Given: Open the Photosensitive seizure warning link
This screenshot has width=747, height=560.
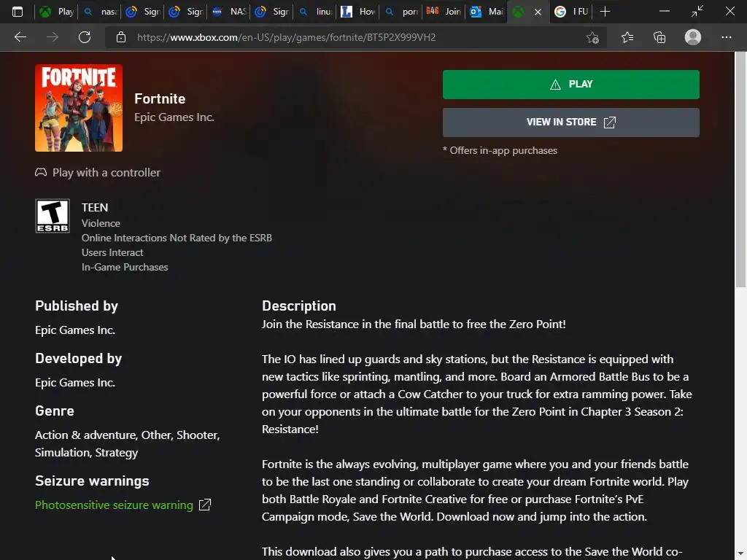Looking at the screenshot, I should [114, 505].
